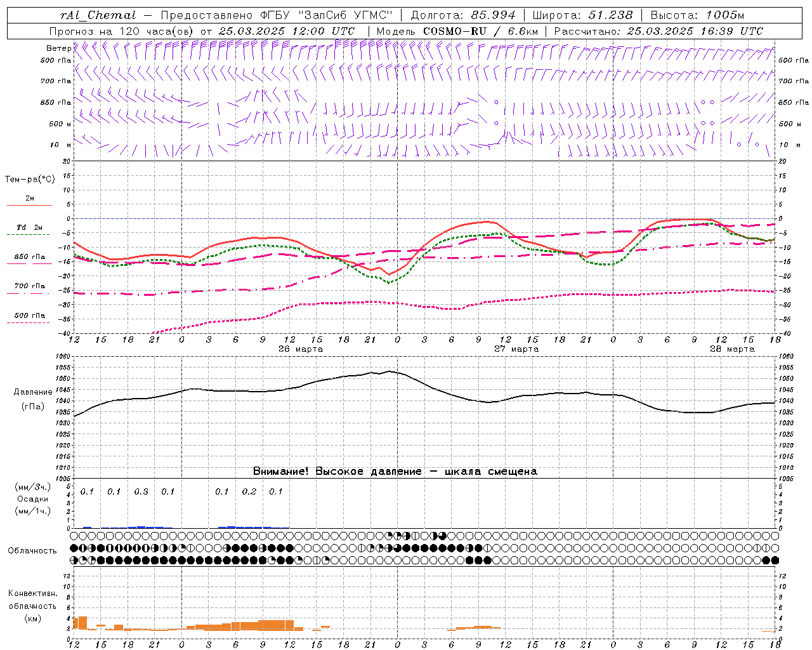Viewport: 812px width, 650px height.
Task: Click the longitude value Долгота: 85.994
Action: (x=463, y=15)
